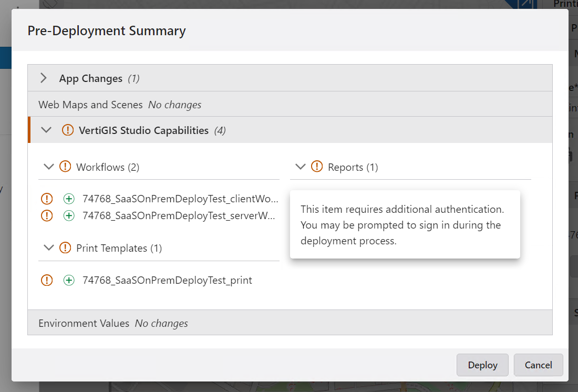Collapse the VertiGIS Studio Capabilities section
Viewport: 578px width, 392px height.
tap(46, 130)
